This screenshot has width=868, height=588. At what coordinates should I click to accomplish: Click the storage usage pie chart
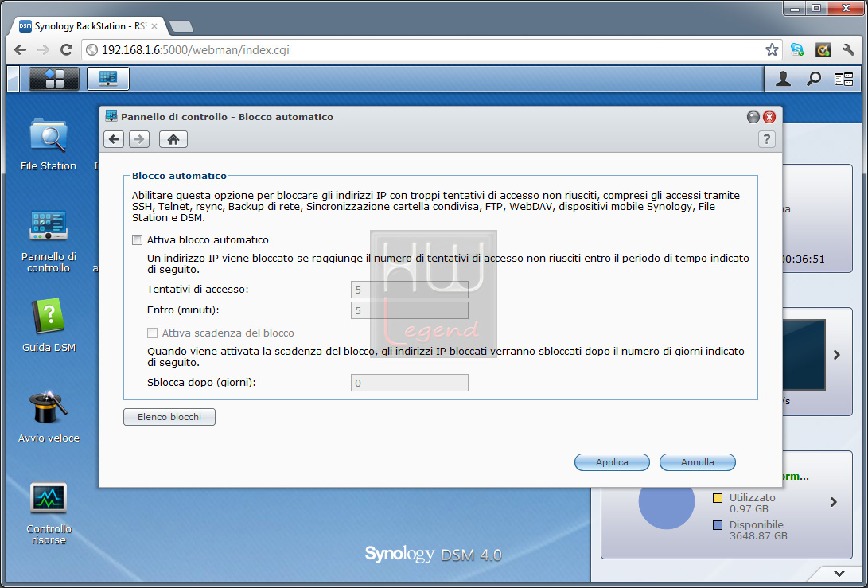pyautogui.click(x=667, y=508)
